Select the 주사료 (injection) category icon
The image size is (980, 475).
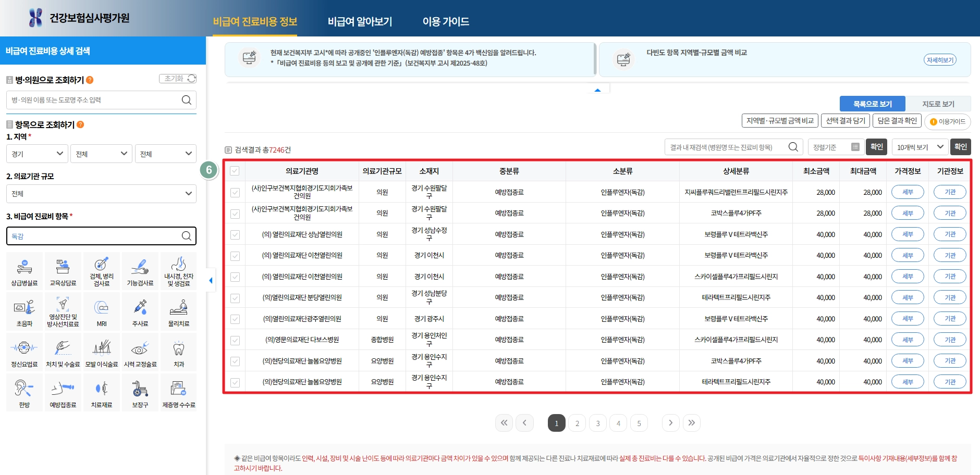point(140,311)
